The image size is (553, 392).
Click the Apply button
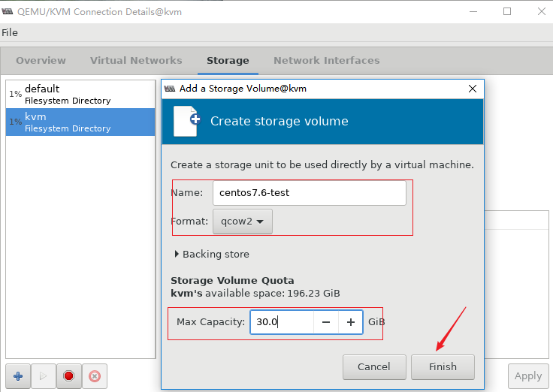tap(528, 376)
